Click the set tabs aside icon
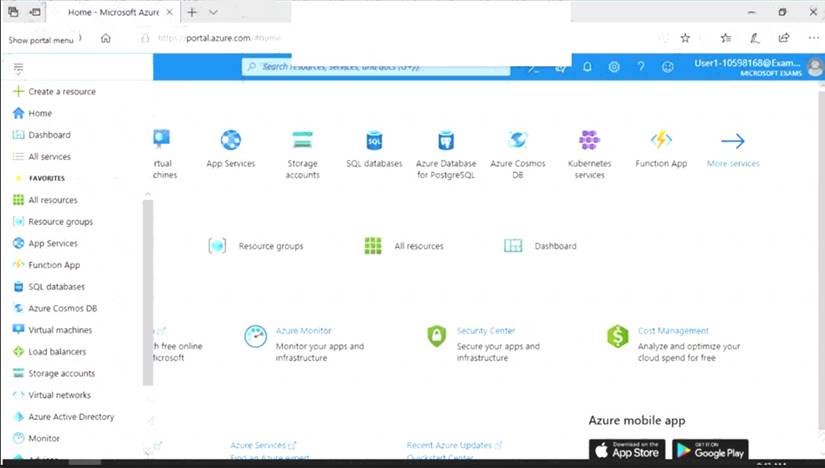This screenshot has width=825, height=468. [35, 12]
